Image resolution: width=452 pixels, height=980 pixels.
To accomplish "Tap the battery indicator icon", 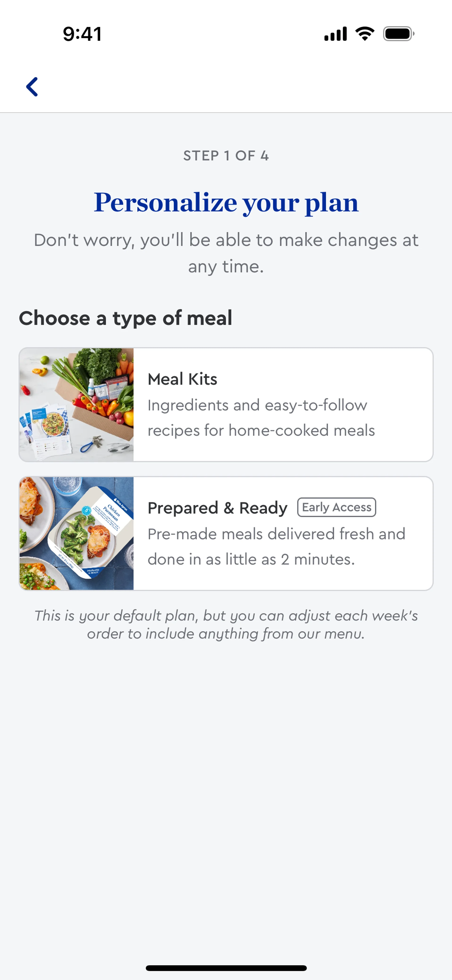I will 398,34.
